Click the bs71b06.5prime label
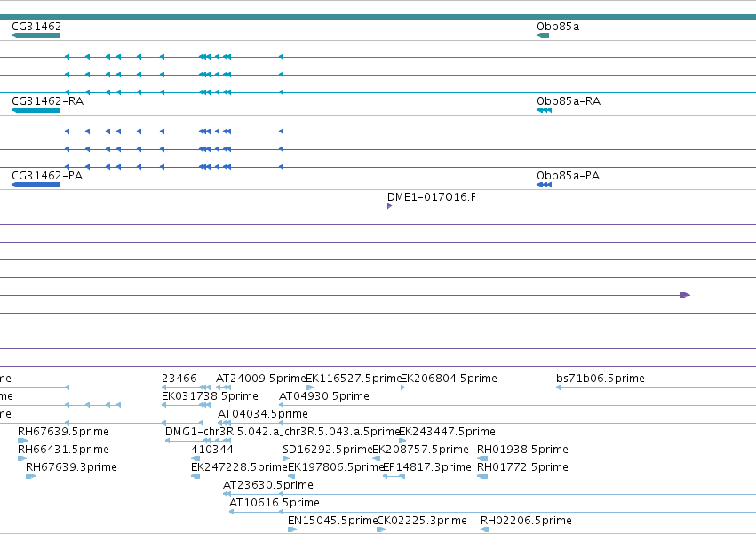The height and width of the screenshot is (534, 756). click(x=601, y=379)
